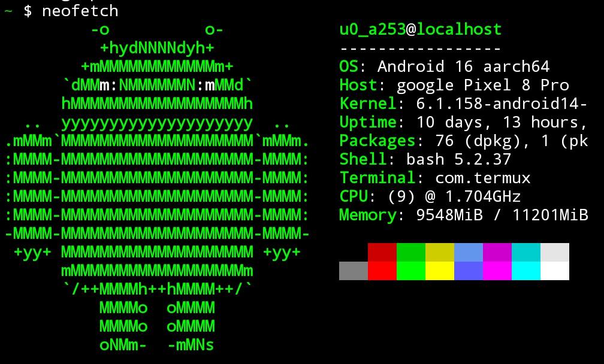Screen dimensions: 604x364
Task: Pick the dark yellow swatch in top row
Action: tap(440, 252)
